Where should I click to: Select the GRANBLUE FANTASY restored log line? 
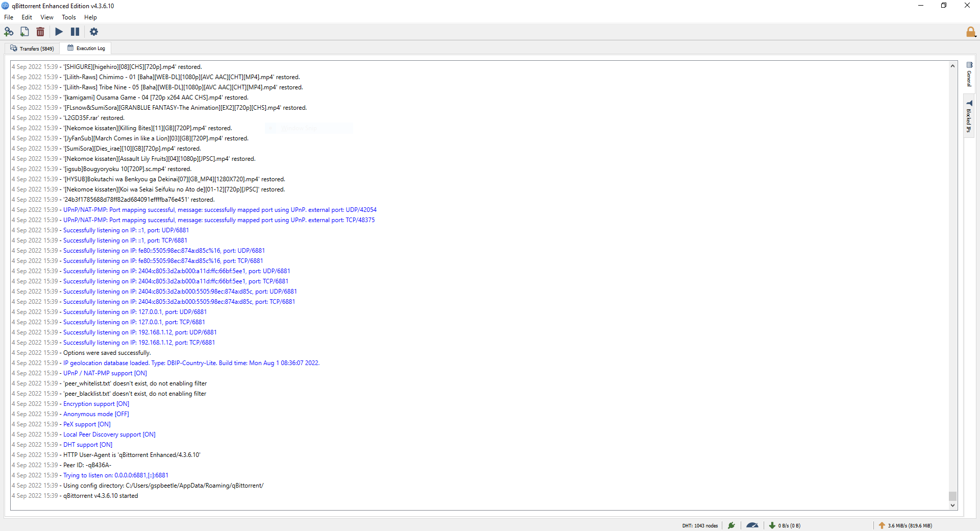[x=159, y=108]
